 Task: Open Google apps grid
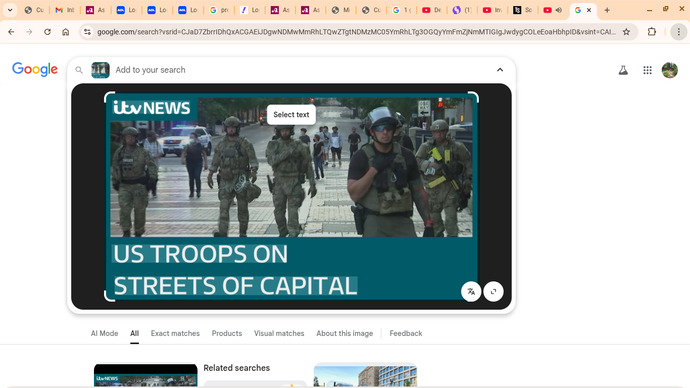pyautogui.click(x=647, y=70)
